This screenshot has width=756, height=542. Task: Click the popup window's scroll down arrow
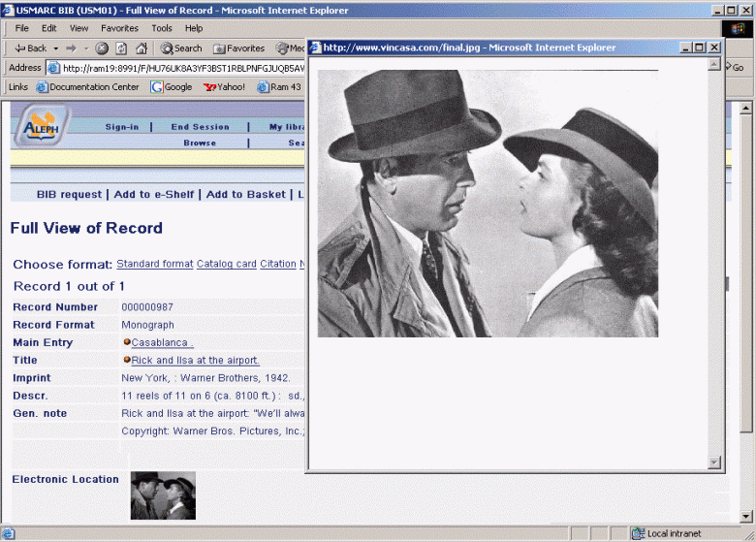pyautogui.click(x=715, y=462)
